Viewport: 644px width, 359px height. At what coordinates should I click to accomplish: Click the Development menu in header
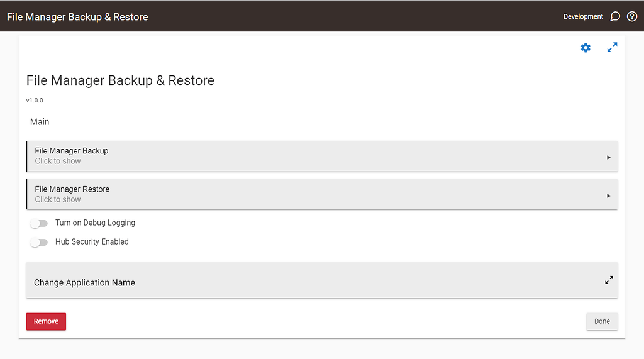tap(583, 16)
